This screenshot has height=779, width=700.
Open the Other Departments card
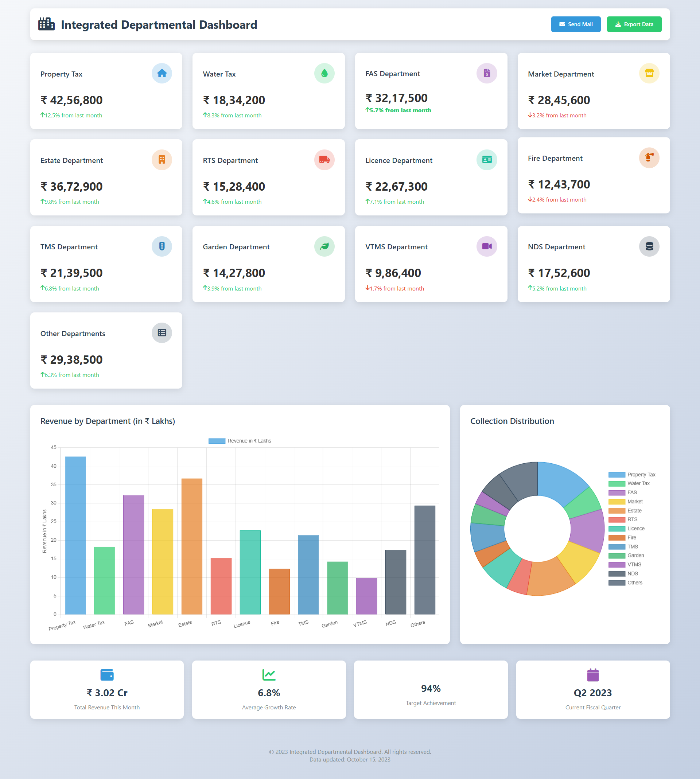tap(106, 350)
